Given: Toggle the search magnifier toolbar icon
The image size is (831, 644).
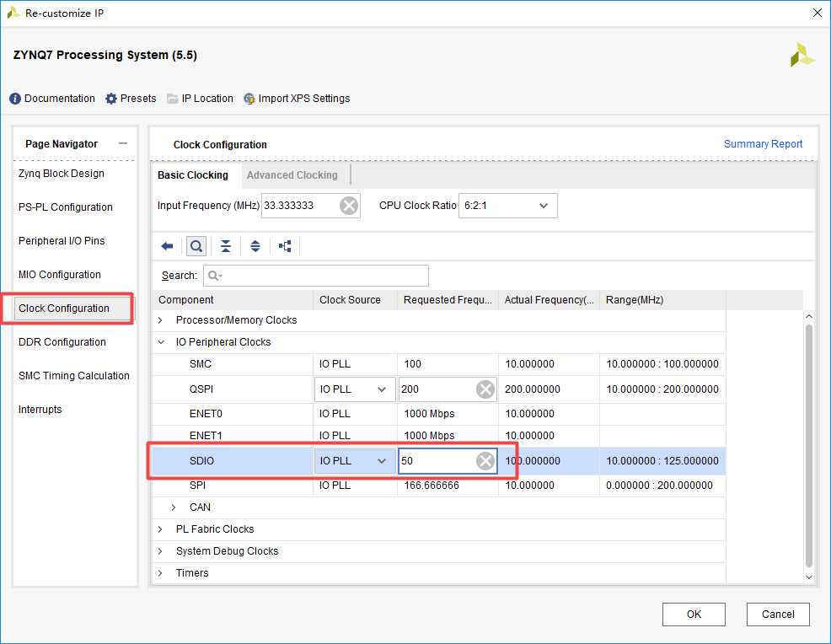Looking at the screenshot, I should pos(196,246).
